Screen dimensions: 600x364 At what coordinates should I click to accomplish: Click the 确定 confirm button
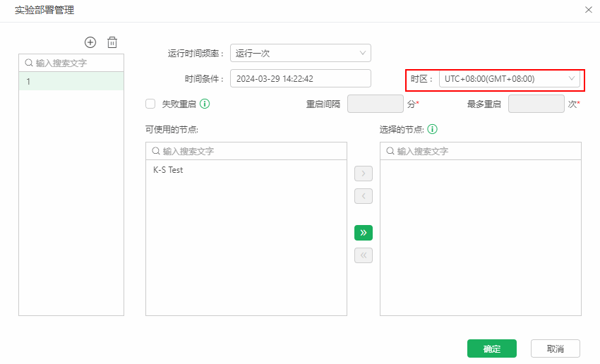[x=491, y=348]
